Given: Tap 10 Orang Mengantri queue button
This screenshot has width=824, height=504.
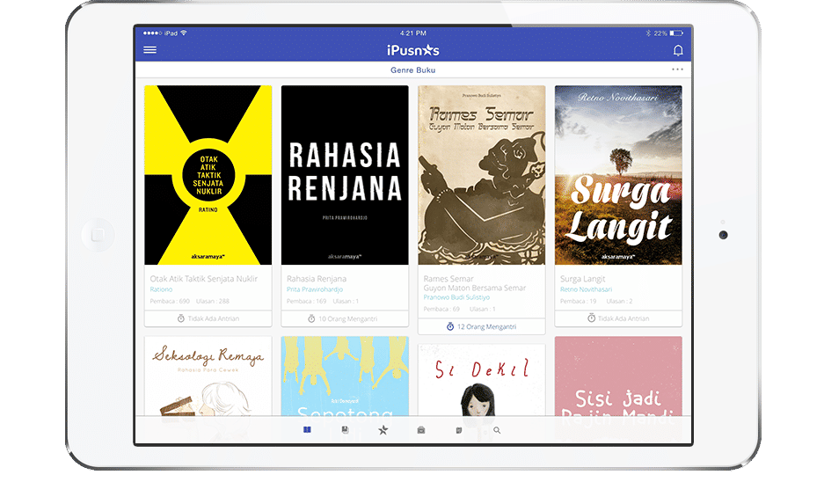Looking at the screenshot, I should point(345,318).
